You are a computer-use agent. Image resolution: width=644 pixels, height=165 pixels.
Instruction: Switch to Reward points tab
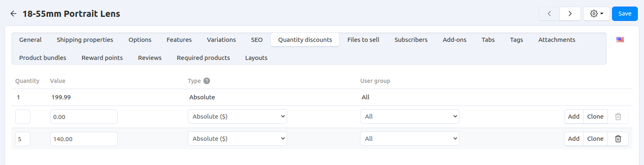coord(102,58)
